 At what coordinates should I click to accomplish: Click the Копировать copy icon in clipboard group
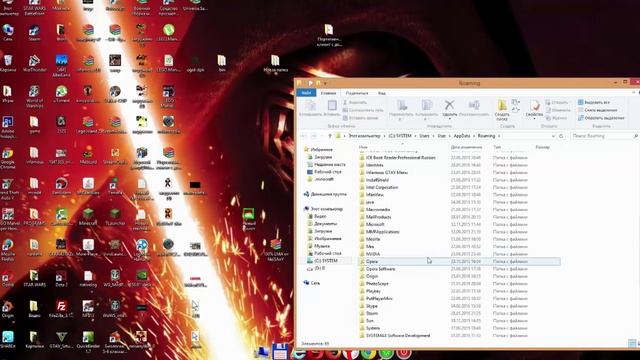311,105
